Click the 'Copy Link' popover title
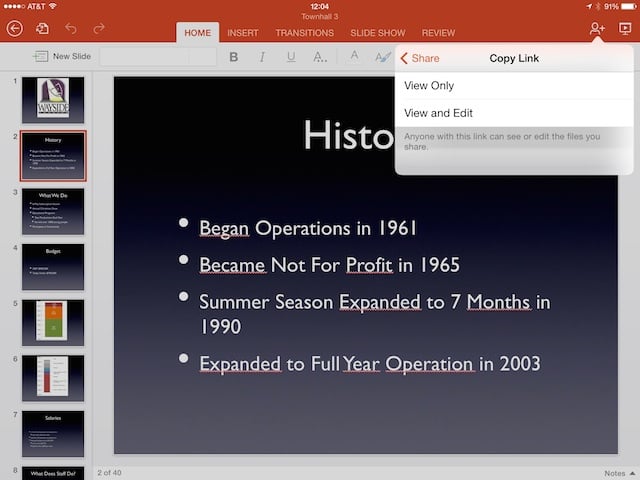Viewport: 640px width, 480px height. [514, 58]
